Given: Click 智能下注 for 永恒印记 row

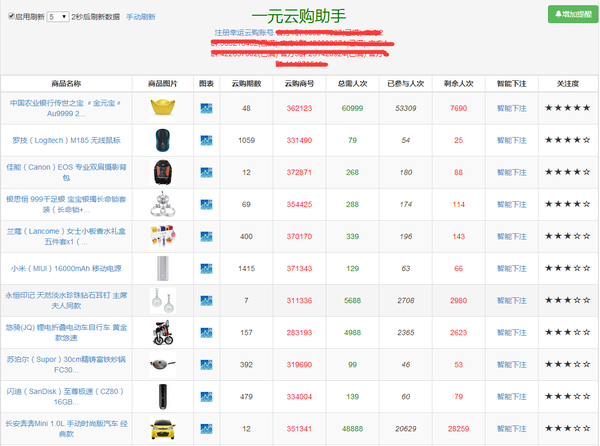Looking at the screenshot, I should 512,301.
